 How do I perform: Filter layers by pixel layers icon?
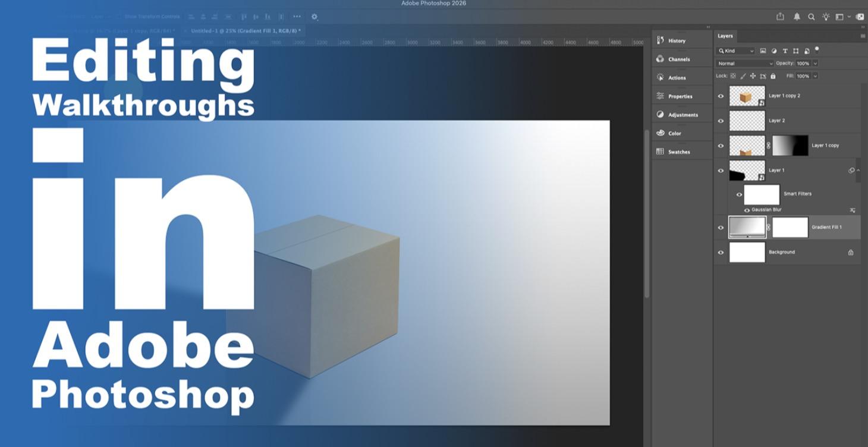(x=763, y=51)
